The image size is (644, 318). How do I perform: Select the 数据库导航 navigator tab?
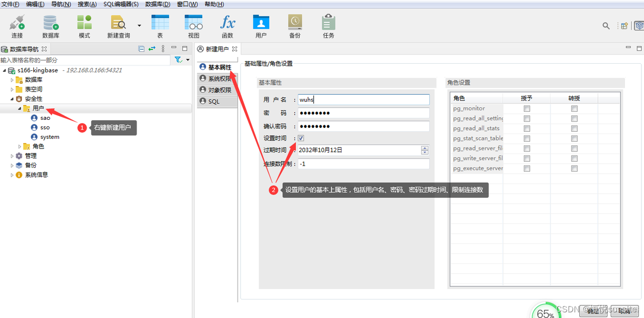click(x=24, y=49)
